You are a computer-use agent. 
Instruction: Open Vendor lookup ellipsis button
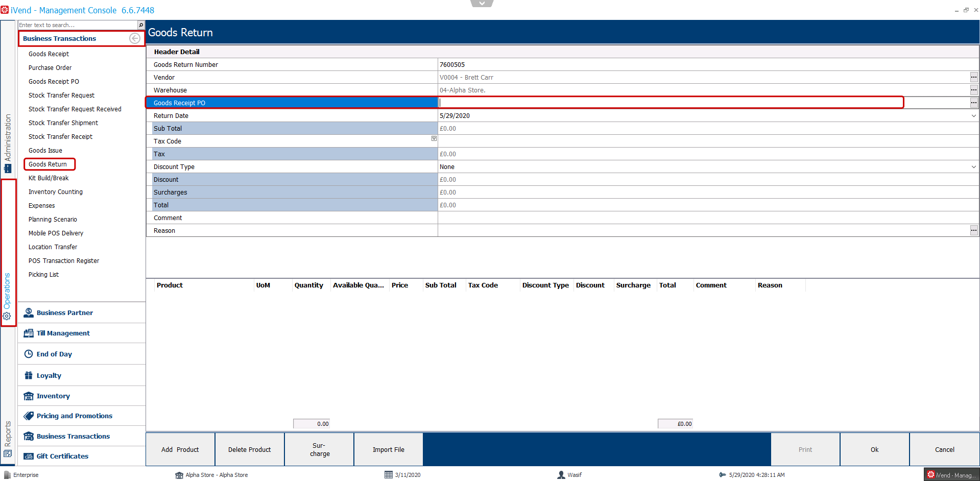[x=974, y=77]
